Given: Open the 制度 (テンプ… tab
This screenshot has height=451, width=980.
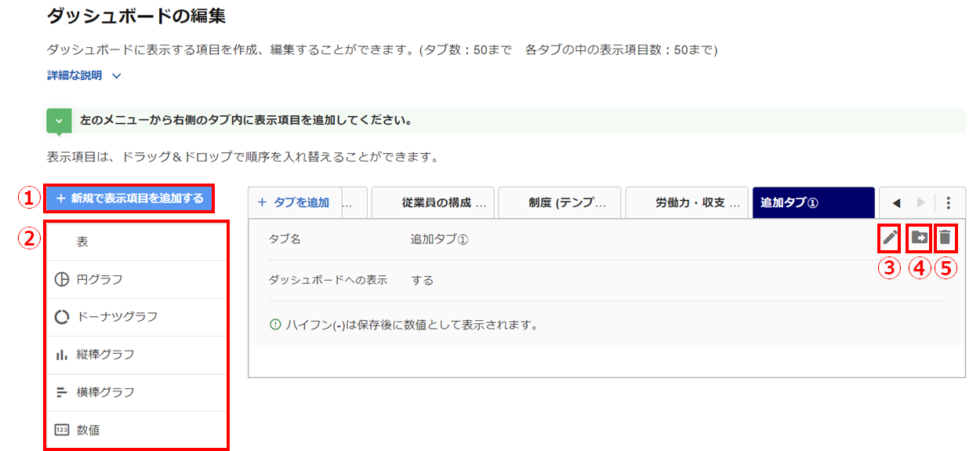Looking at the screenshot, I should click(x=559, y=203).
